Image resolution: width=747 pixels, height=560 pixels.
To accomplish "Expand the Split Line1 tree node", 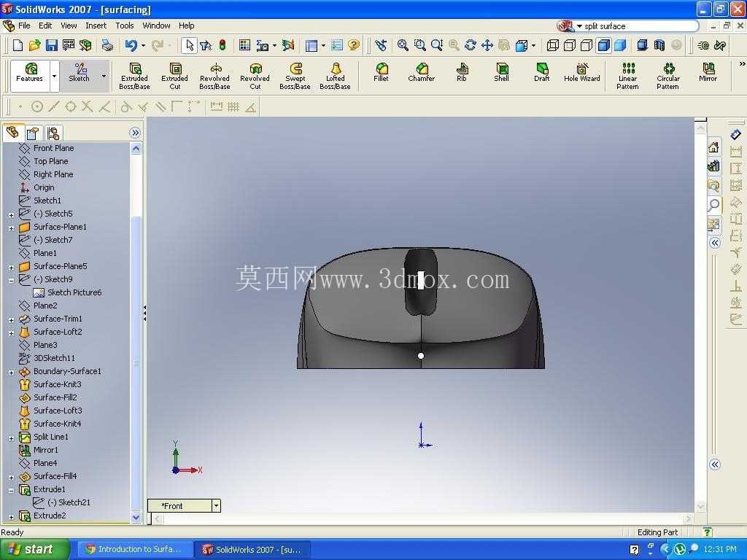I will click(11, 438).
